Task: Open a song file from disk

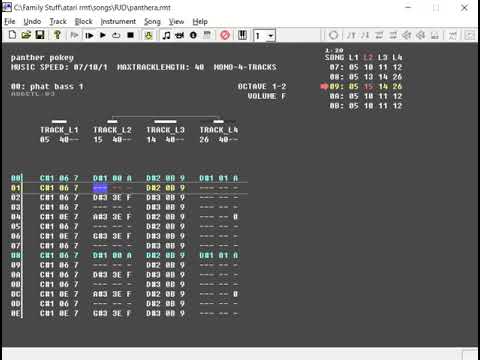Action: [26, 35]
